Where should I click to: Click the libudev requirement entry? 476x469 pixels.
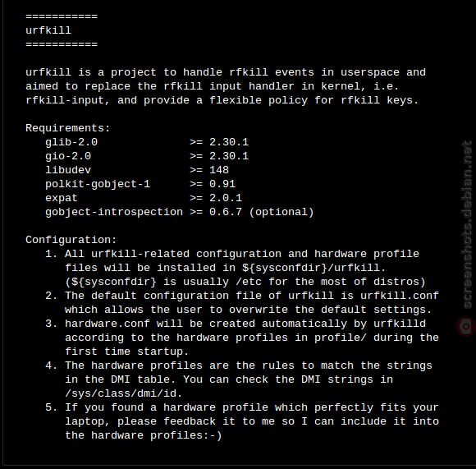137,170
